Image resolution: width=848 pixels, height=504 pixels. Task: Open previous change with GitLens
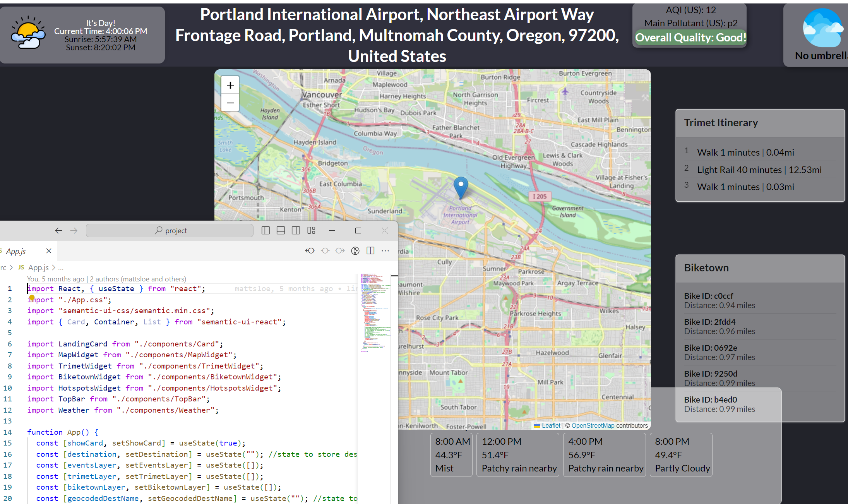point(310,251)
